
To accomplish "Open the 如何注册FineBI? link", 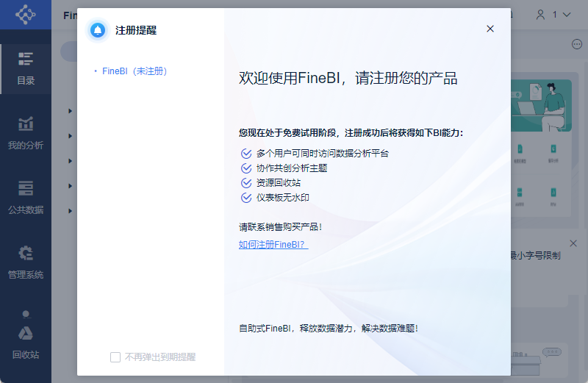I will pyautogui.click(x=273, y=245).
